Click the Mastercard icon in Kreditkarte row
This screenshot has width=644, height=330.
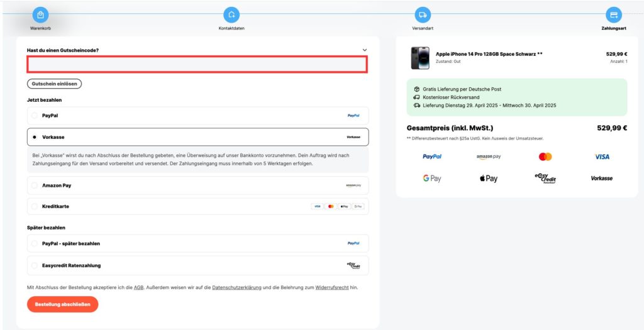[331, 206]
